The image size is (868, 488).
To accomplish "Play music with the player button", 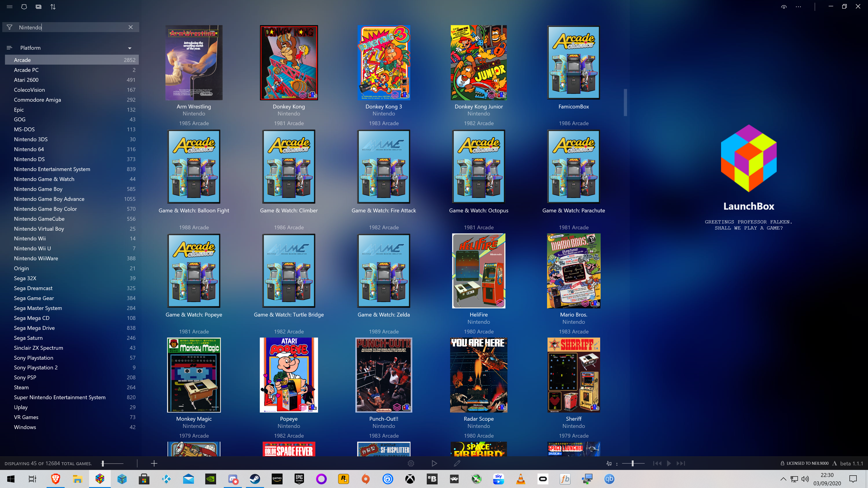I will click(669, 464).
